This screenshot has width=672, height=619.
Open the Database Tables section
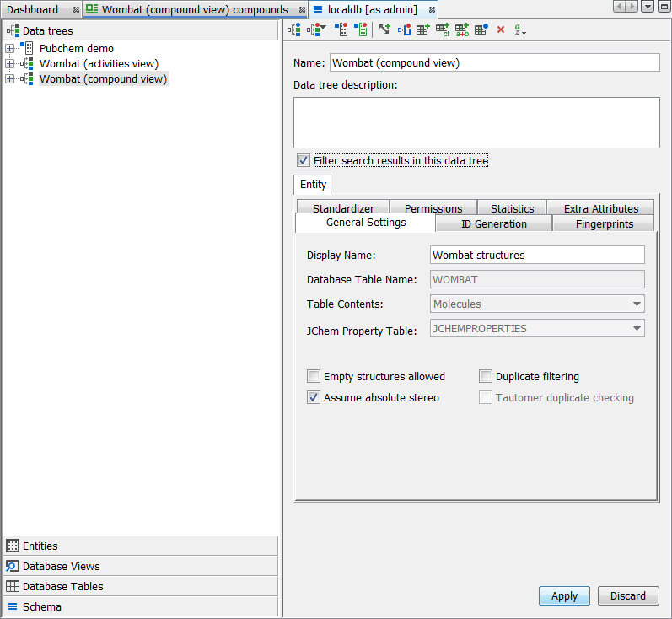pyautogui.click(x=141, y=586)
